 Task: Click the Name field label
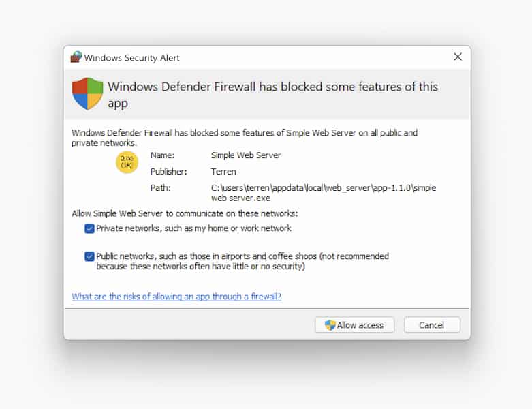tap(163, 155)
